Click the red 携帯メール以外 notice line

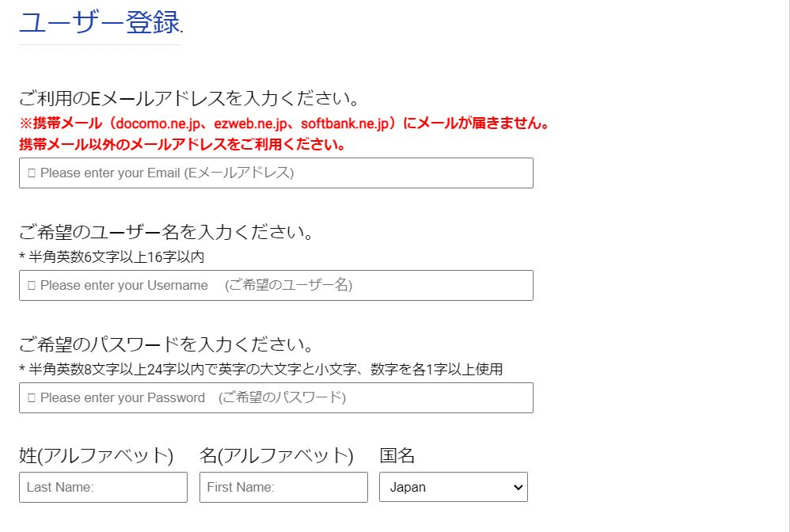(x=182, y=145)
